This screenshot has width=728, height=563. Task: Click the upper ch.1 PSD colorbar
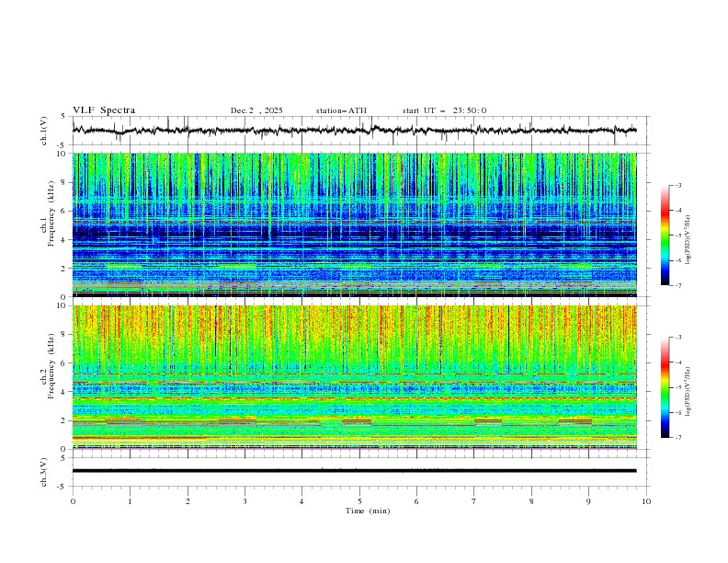tap(665, 236)
